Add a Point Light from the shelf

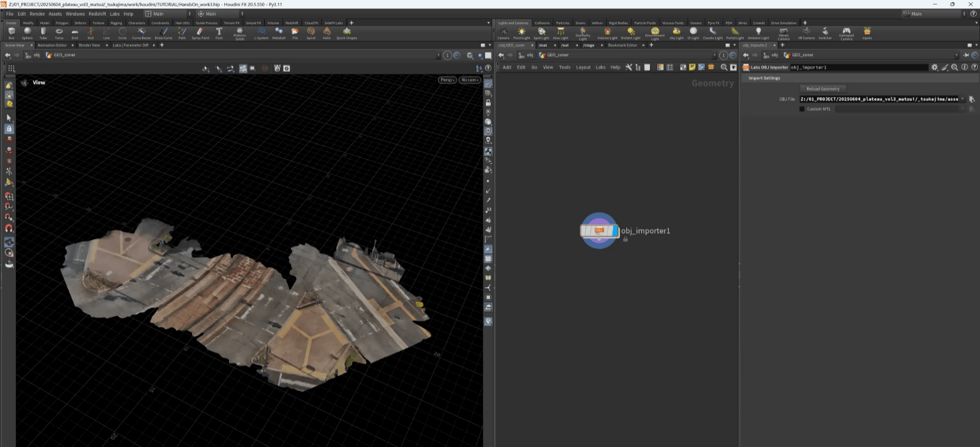coord(521,33)
